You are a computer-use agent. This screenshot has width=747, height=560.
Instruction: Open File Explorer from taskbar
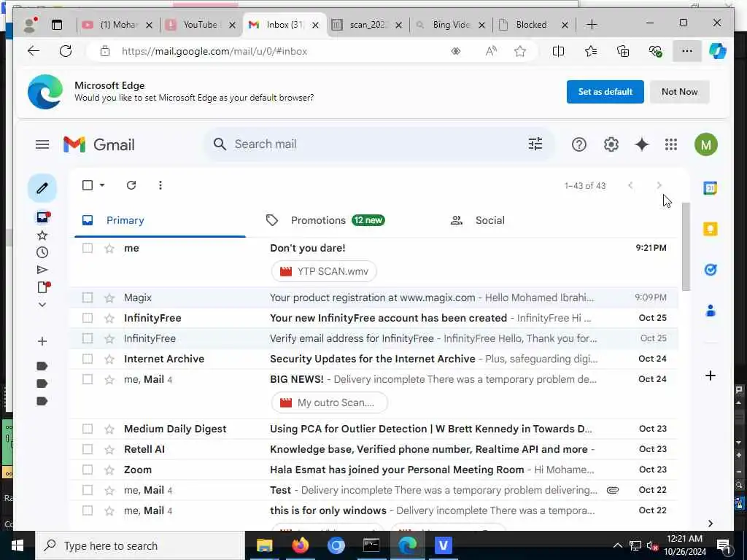pos(264,545)
